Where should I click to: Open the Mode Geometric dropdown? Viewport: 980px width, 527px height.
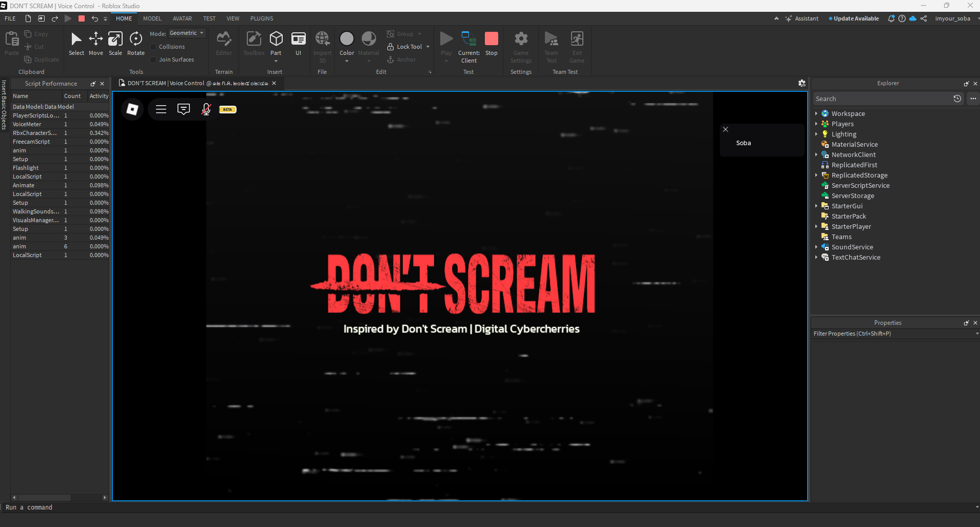pos(187,33)
